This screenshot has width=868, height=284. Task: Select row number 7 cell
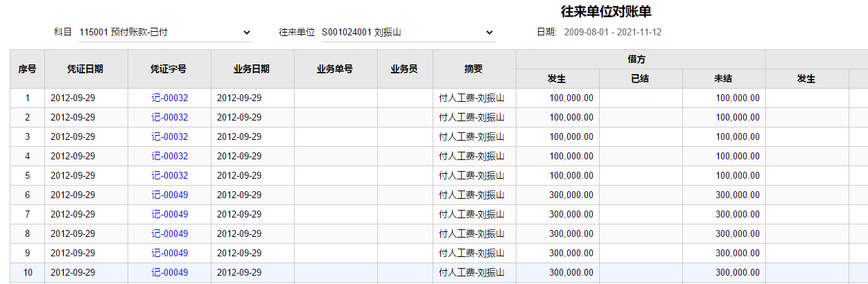click(x=28, y=214)
